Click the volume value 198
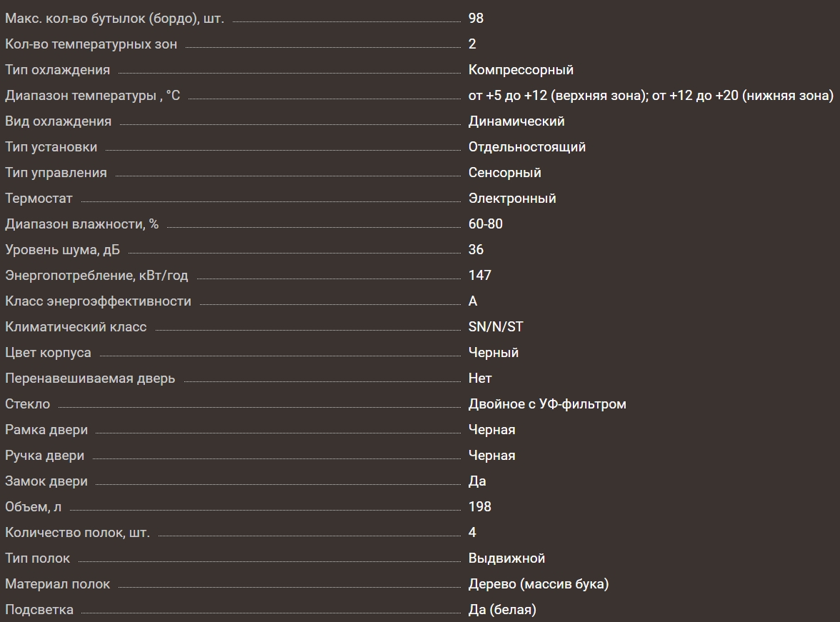 point(479,507)
